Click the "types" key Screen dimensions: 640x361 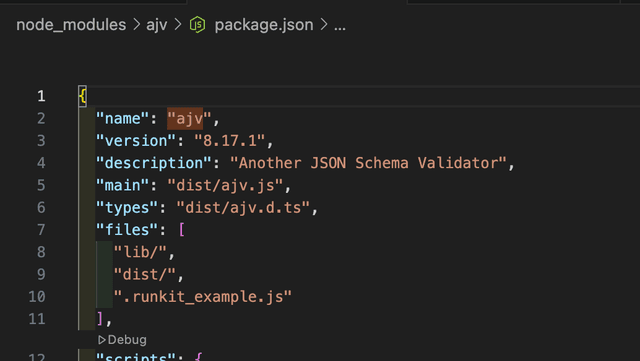coord(127,207)
